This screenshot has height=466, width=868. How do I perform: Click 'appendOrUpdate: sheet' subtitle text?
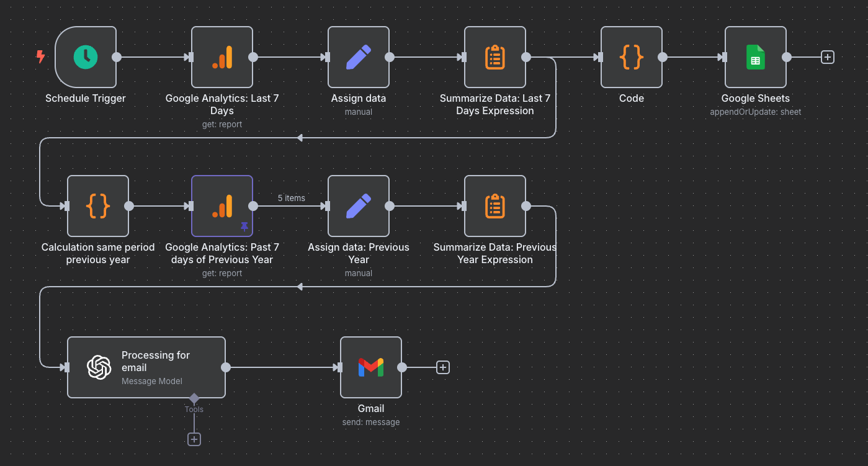756,112
